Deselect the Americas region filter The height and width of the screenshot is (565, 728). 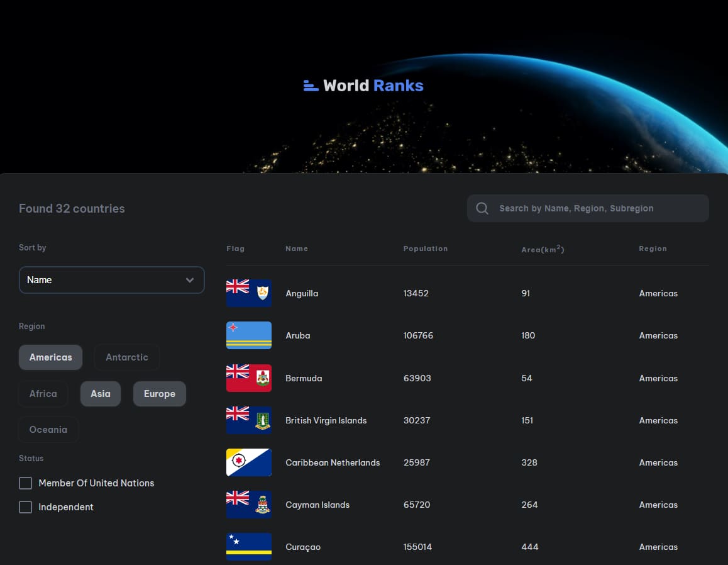[50, 357]
